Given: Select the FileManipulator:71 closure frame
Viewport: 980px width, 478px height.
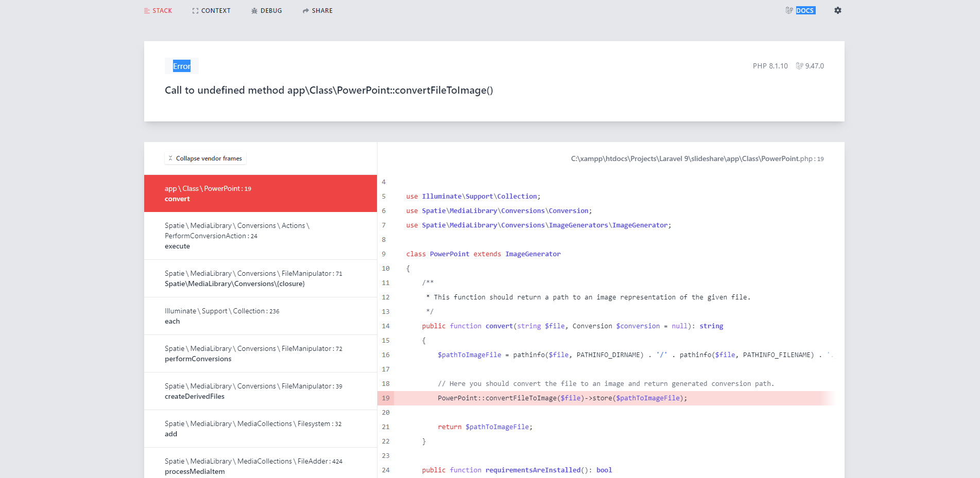Looking at the screenshot, I should [x=261, y=278].
